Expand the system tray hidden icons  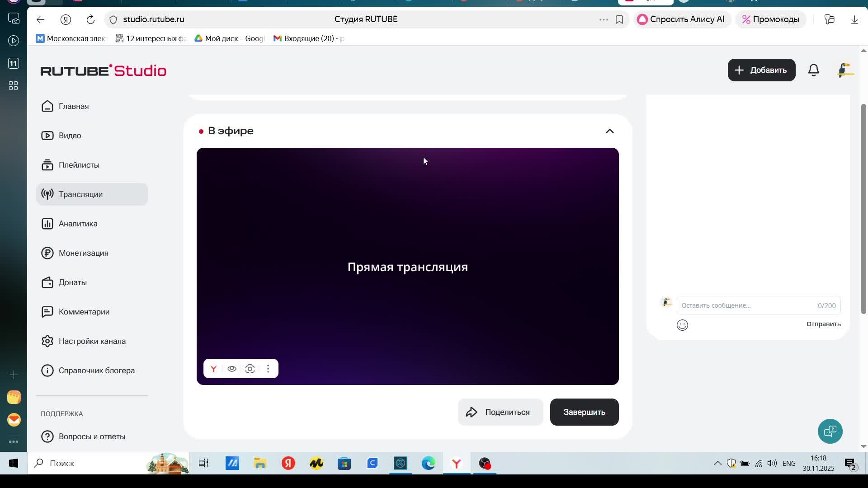point(717,463)
